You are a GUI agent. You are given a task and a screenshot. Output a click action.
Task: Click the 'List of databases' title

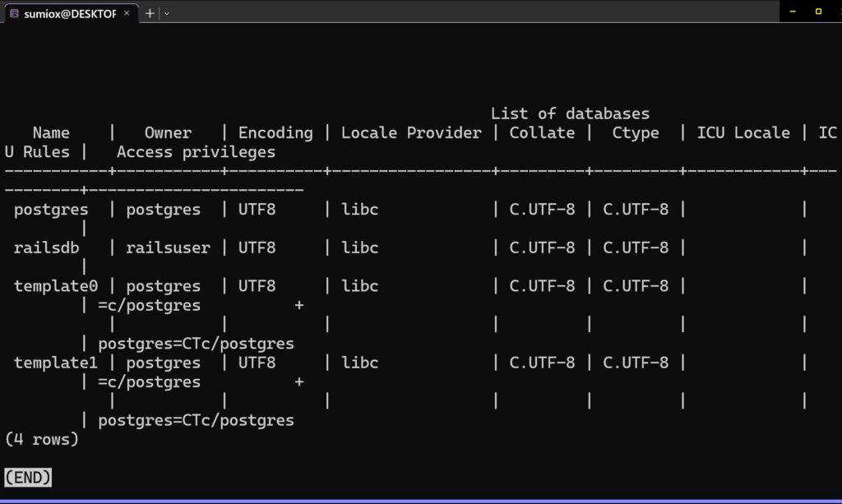(x=570, y=113)
